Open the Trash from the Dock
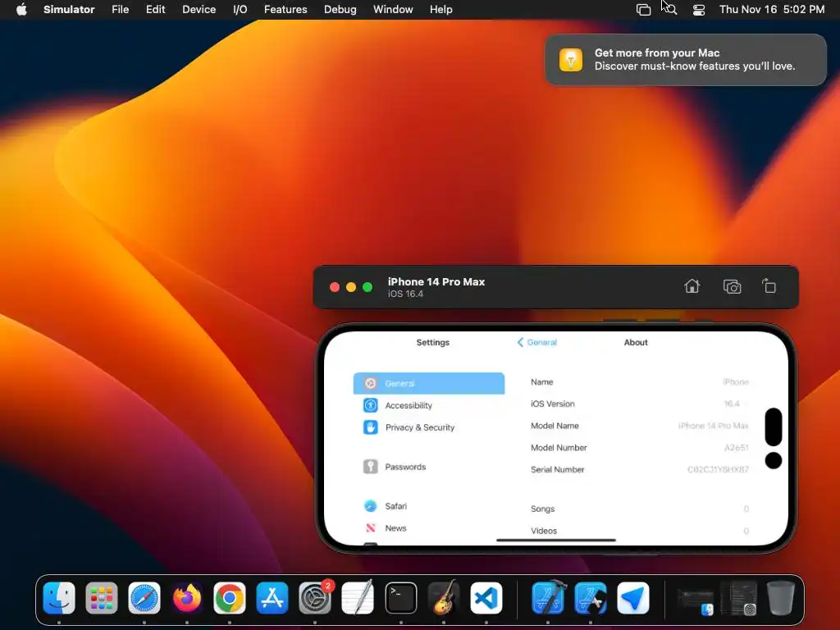This screenshot has height=630, width=840. point(781,598)
